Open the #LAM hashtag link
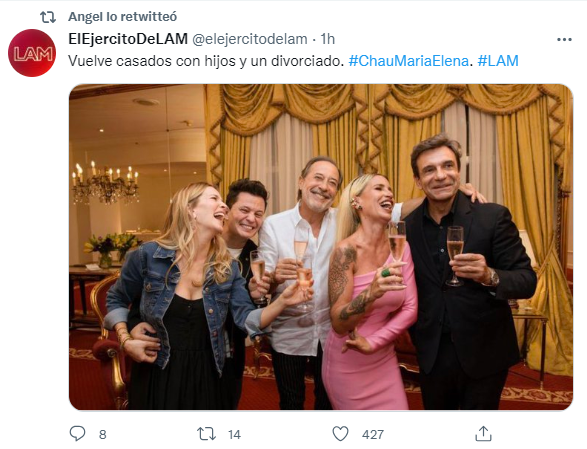587x449 pixels. coord(498,61)
